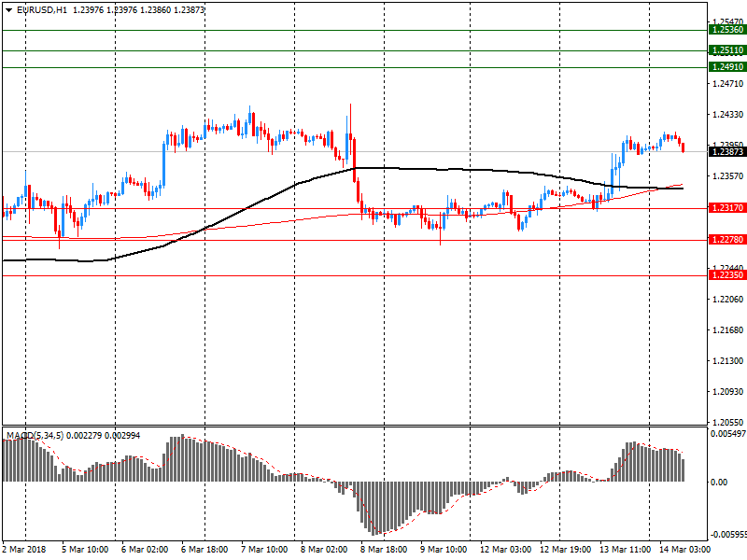Select the 1.21680 price scale value

click(728, 330)
